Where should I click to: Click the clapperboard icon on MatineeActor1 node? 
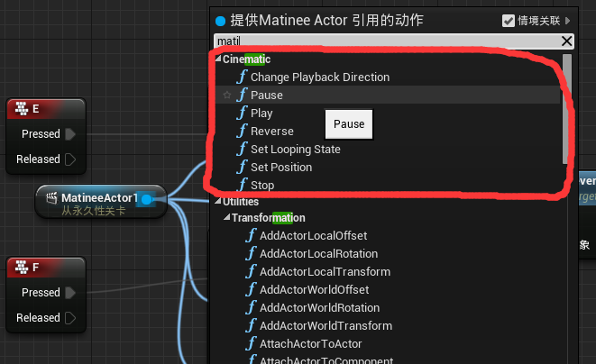click(x=51, y=197)
